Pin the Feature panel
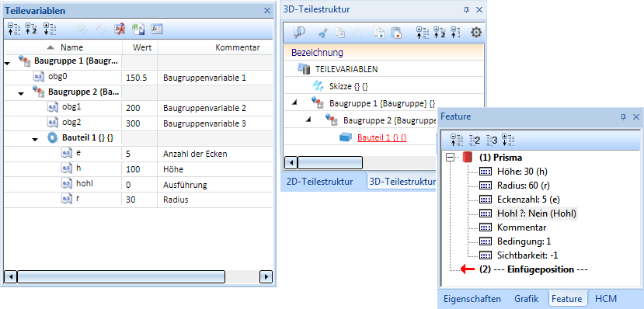The width and height of the screenshot is (644, 309). 623,117
